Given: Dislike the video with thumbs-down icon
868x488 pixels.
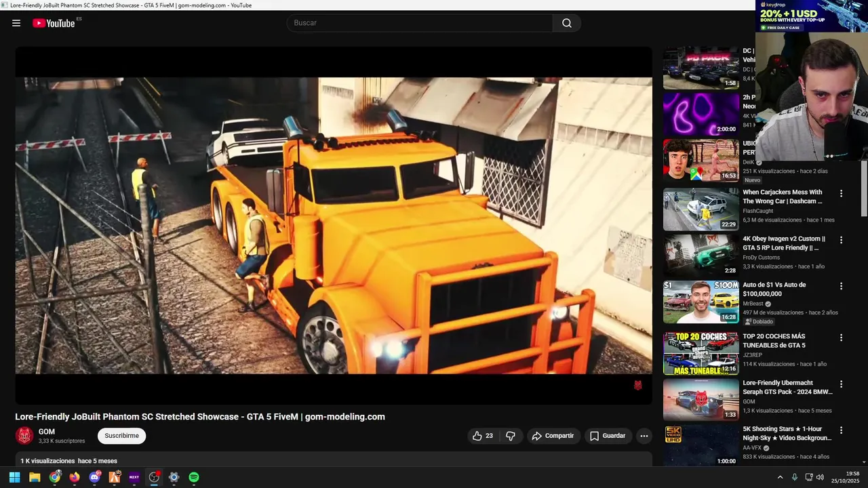Looking at the screenshot, I should [511, 436].
